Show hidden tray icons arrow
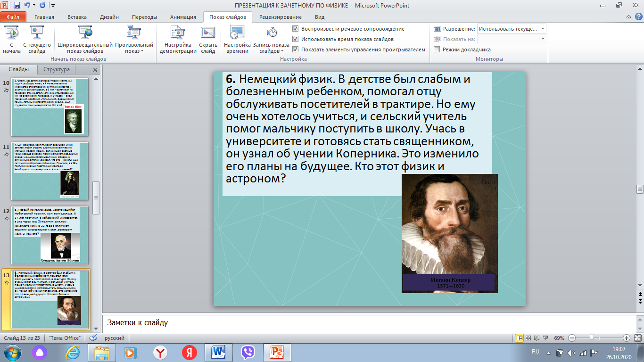This screenshot has width=644, height=362. pyautogui.click(x=549, y=353)
